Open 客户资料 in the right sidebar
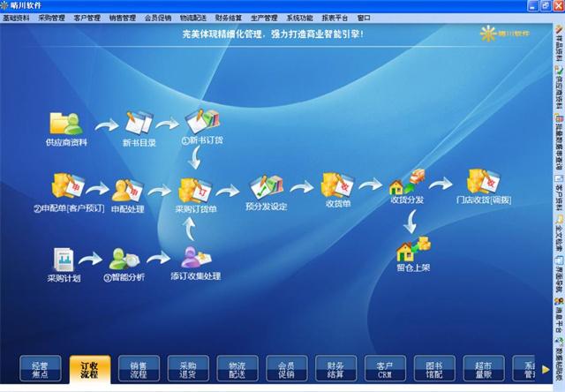 (x=559, y=193)
